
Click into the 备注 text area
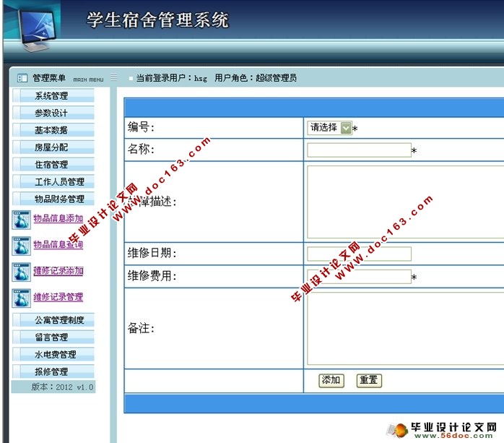pos(406,329)
